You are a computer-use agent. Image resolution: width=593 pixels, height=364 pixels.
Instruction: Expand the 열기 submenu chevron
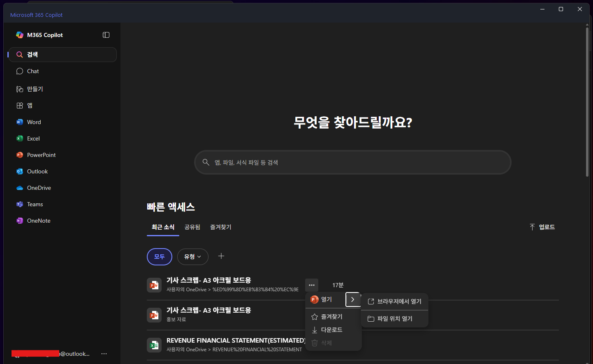click(x=353, y=299)
